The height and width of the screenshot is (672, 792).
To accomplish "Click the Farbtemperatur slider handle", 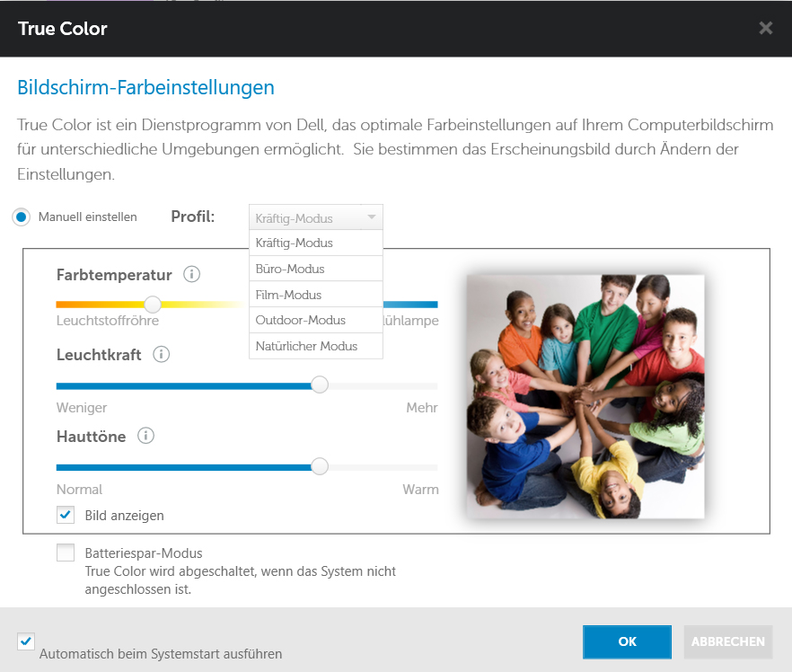I will 153,305.
